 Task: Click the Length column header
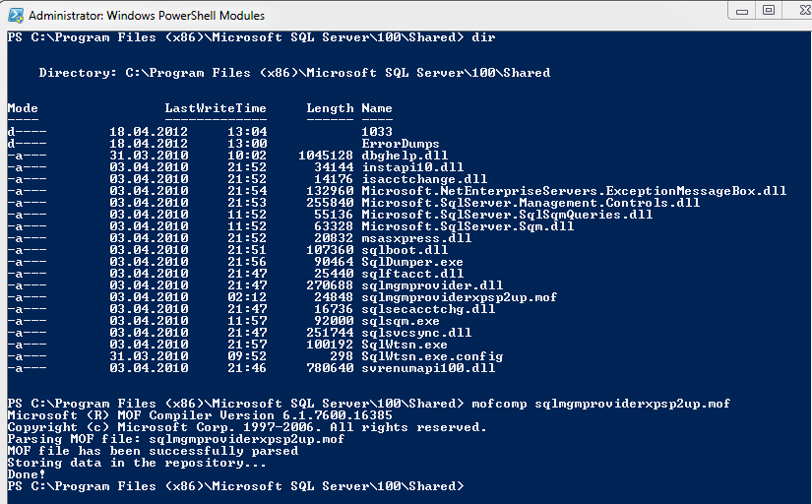coord(330,108)
